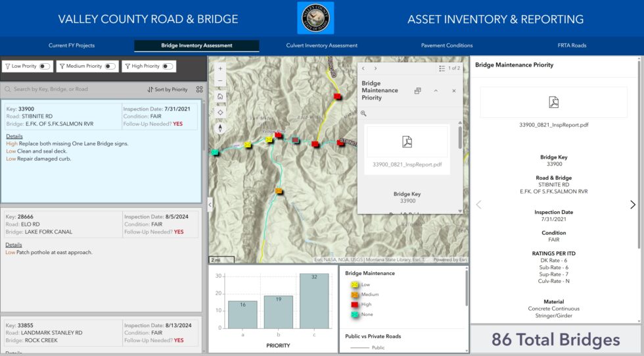Open Details link for bridge key 33900
Viewport: 644px width, 356px height.
[14, 136]
